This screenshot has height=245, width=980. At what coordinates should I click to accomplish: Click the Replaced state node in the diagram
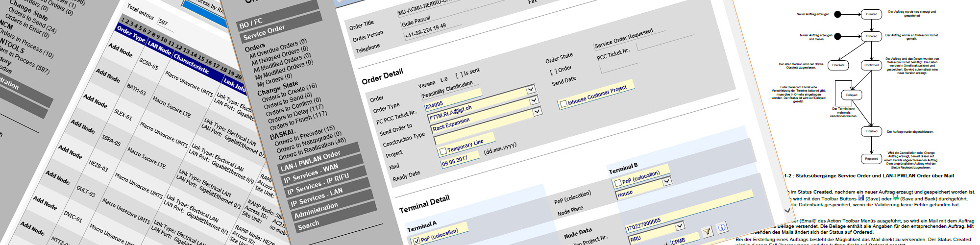[871, 159]
